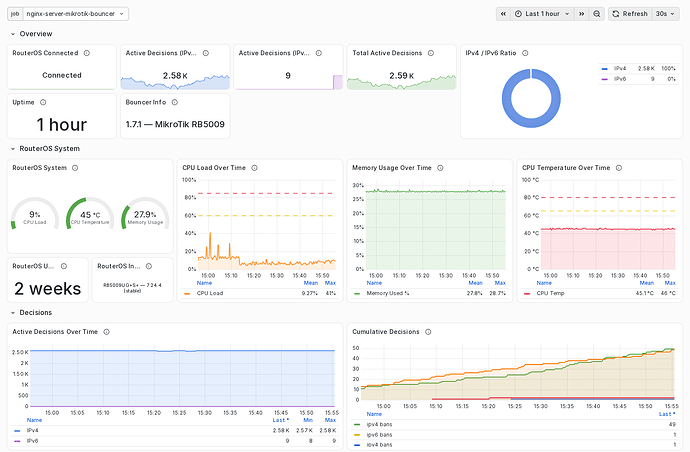This screenshot has height=452, width=690.
Task: Click info icon on RouterOS In... panel
Action: pyautogui.click(x=149, y=267)
